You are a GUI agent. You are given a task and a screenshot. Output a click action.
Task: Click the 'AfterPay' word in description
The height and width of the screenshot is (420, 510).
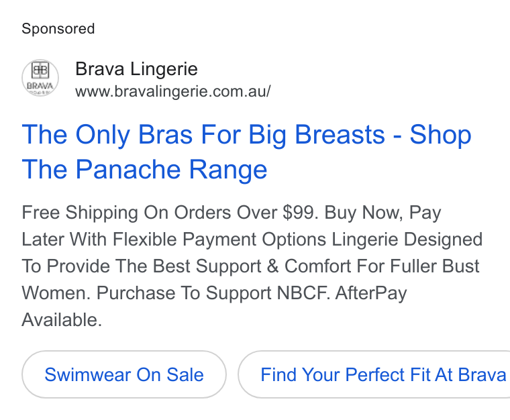[x=371, y=293]
